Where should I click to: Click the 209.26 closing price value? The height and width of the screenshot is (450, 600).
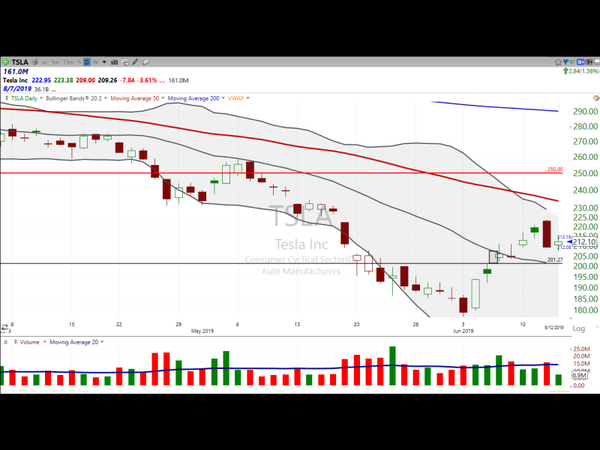coord(108,80)
